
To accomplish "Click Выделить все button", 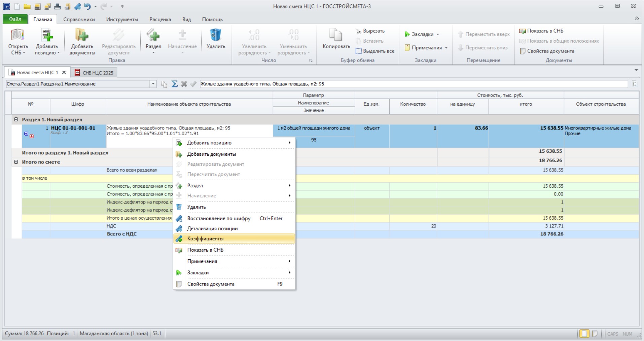I will point(375,51).
